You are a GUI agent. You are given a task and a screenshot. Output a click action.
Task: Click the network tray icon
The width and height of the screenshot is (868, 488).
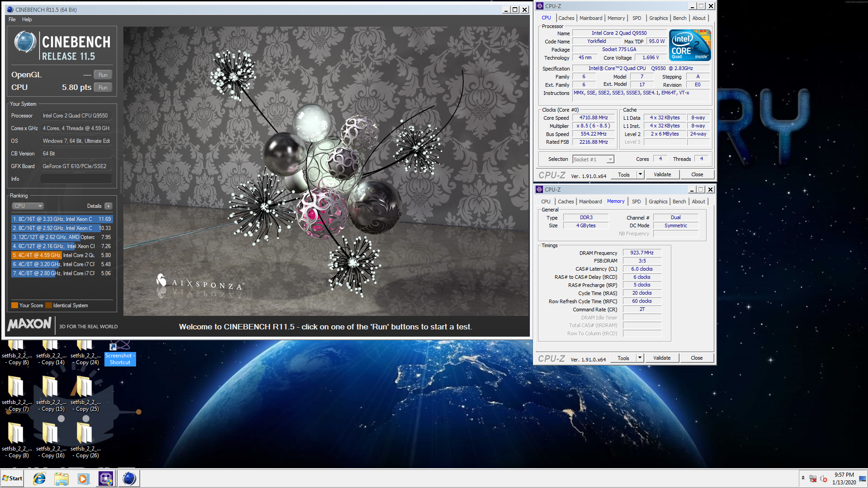pos(813,479)
